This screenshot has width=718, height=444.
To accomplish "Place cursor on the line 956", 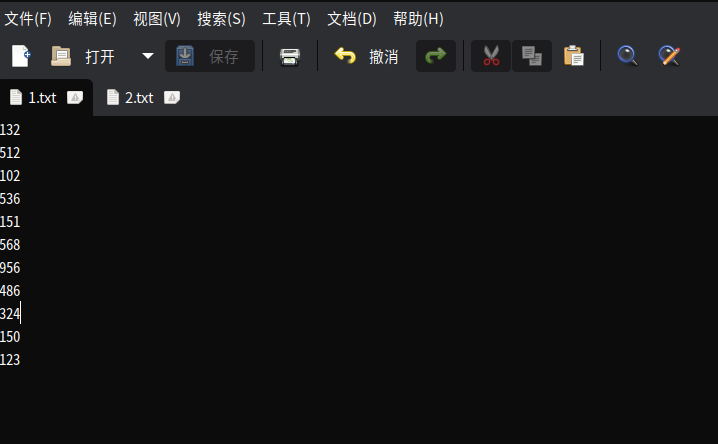I will (x=10, y=268).
